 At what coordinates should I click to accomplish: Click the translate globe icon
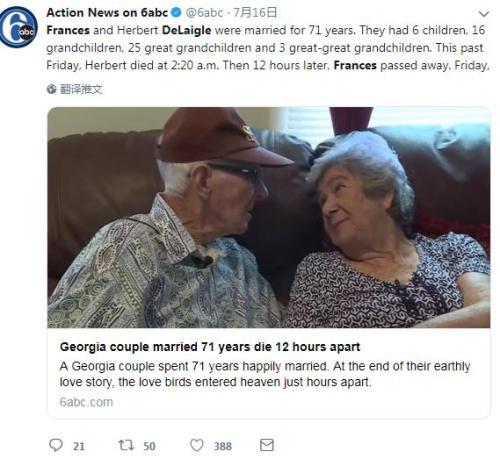[x=51, y=89]
